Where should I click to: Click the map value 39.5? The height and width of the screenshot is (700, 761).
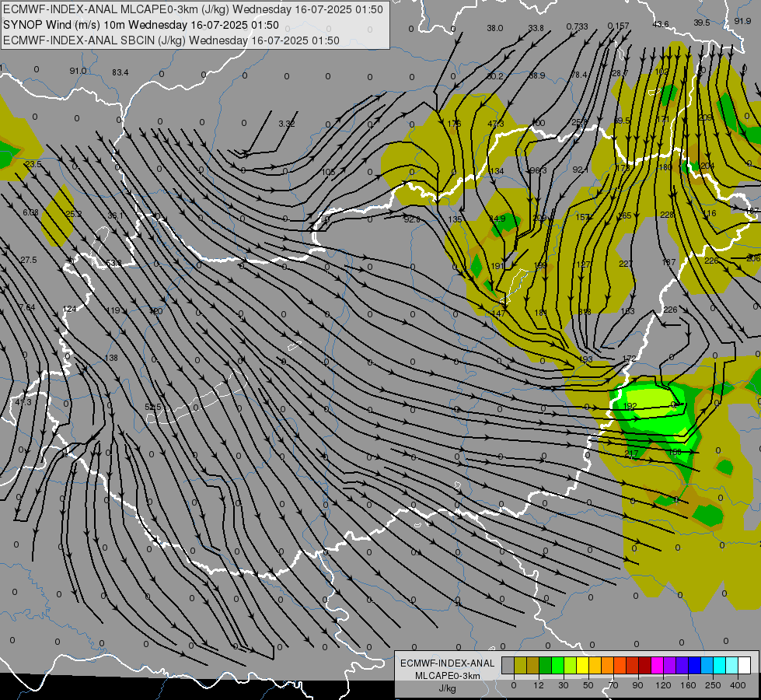tap(702, 23)
